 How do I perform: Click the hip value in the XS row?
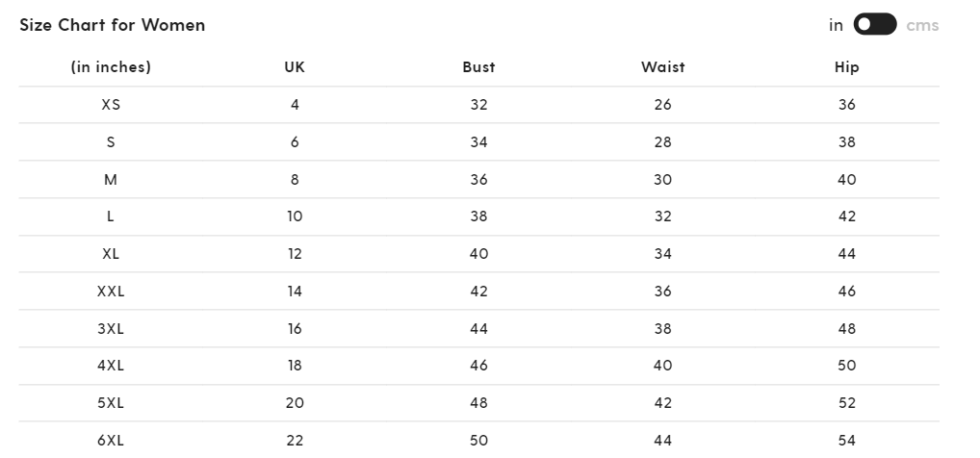coord(846,105)
